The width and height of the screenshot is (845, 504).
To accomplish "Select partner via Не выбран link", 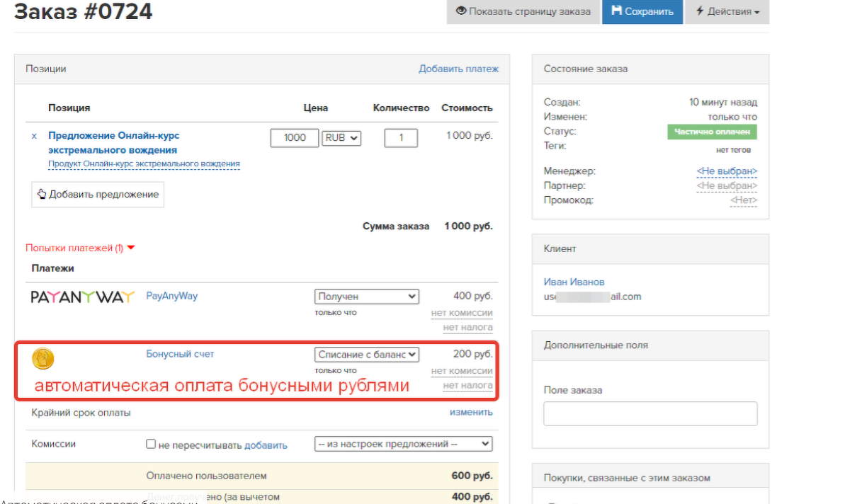I will tap(727, 185).
